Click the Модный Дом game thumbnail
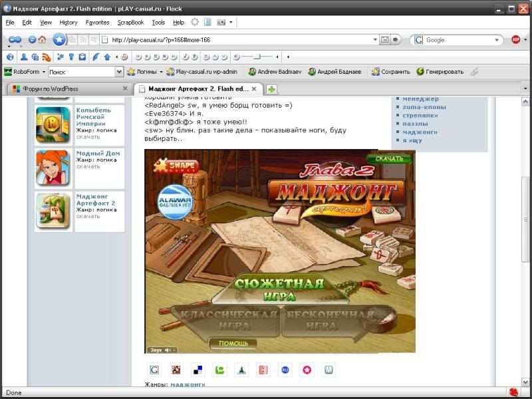532x399 pixels. coord(53,167)
